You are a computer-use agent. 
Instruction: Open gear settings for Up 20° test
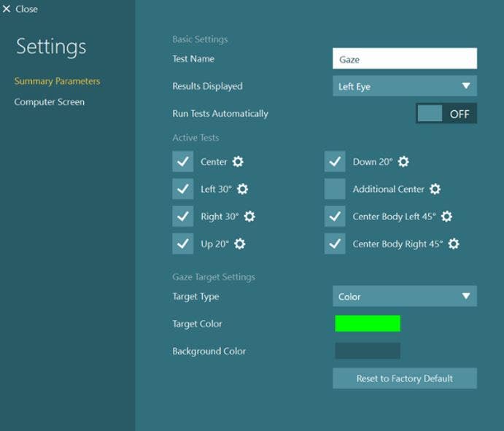pos(240,244)
